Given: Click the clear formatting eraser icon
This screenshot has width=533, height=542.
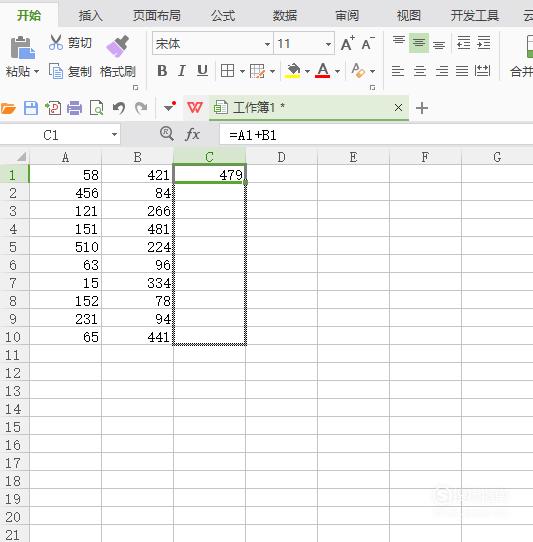Looking at the screenshot, I should [358, 71].
